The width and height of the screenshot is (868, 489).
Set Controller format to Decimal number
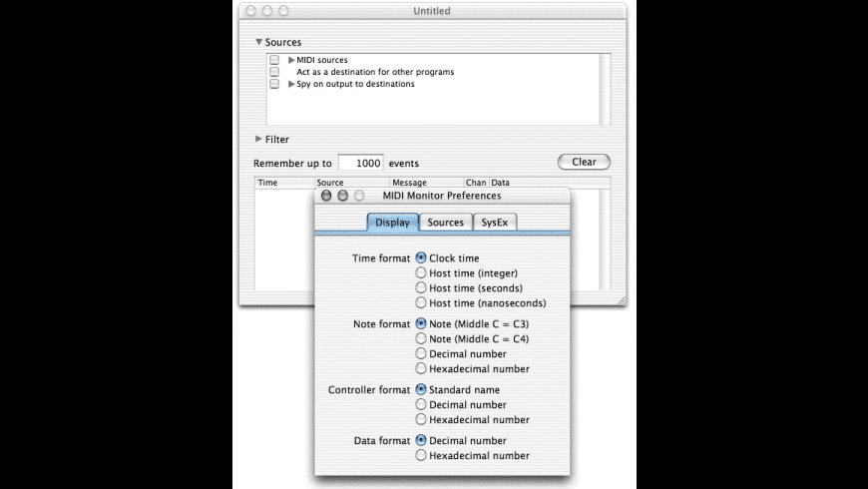pos(421,404)
